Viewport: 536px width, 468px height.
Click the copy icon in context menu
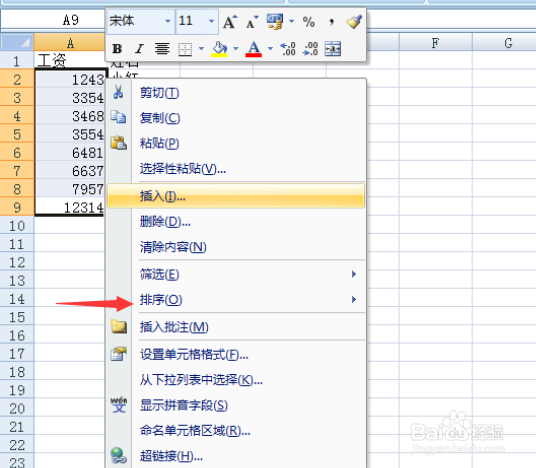[x=118, y=117]
